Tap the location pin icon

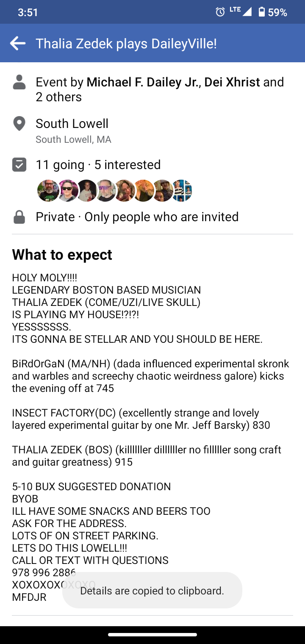point(19,124)
